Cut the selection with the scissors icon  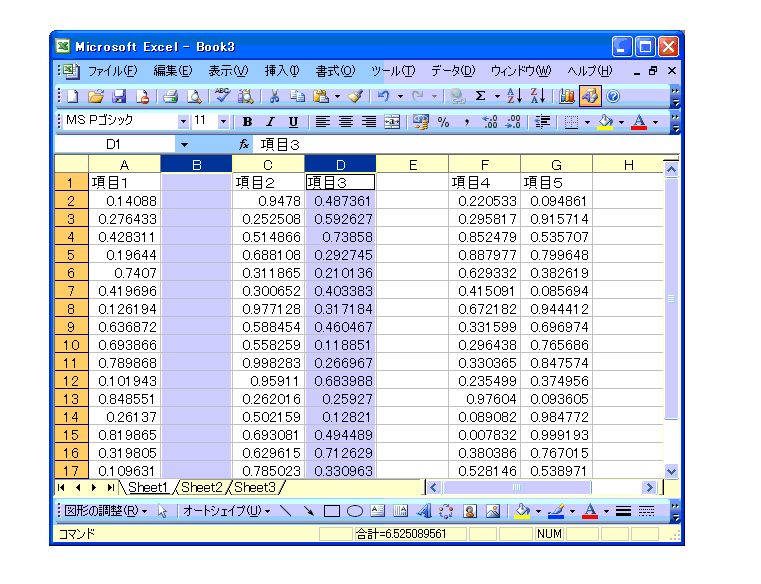pyautogui.click(x=274, y=97)
